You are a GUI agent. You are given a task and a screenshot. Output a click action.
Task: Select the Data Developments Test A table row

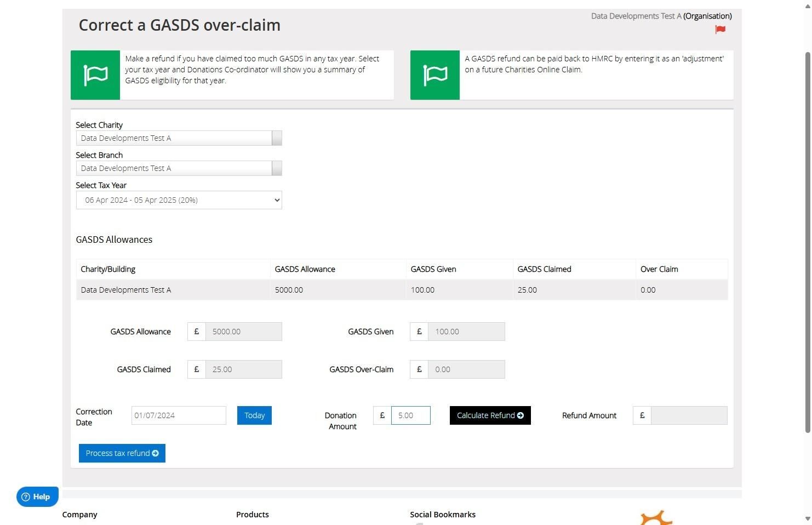click(x=402, y=290)
